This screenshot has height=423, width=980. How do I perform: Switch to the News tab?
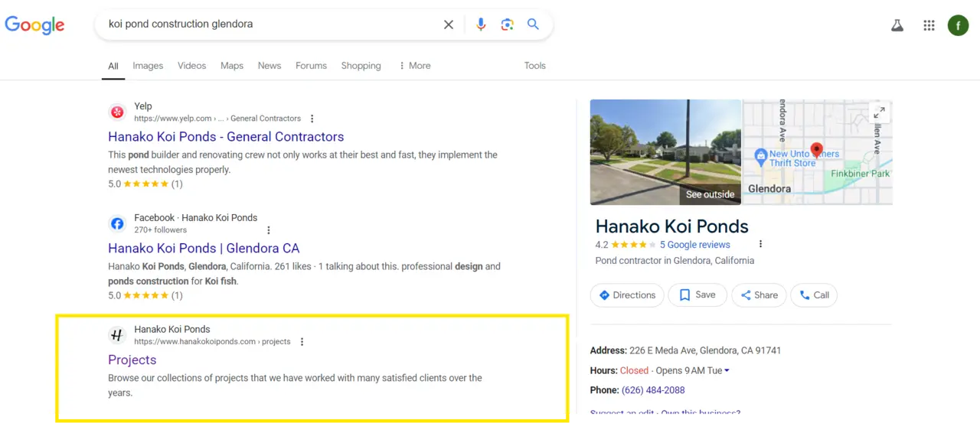(x=269, y=66)
